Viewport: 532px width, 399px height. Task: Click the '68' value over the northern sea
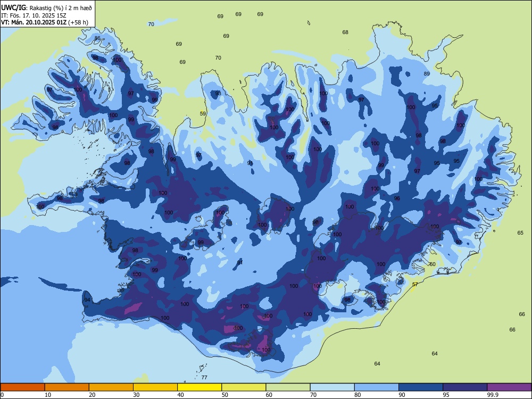coord(345,32)
